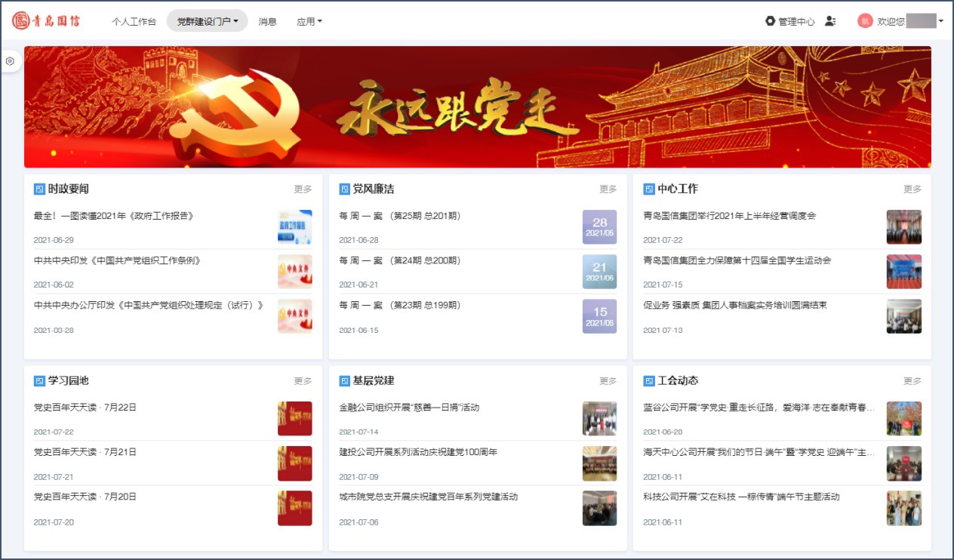This screenshot has width=954, height=560.
Task: Click the 工会动态 section icon
Action: tap(648, 380)
